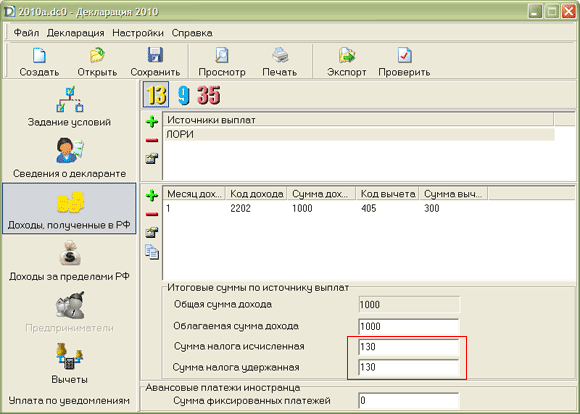
Task: Click the Месяц дох... column header
Action: [194, 194]
